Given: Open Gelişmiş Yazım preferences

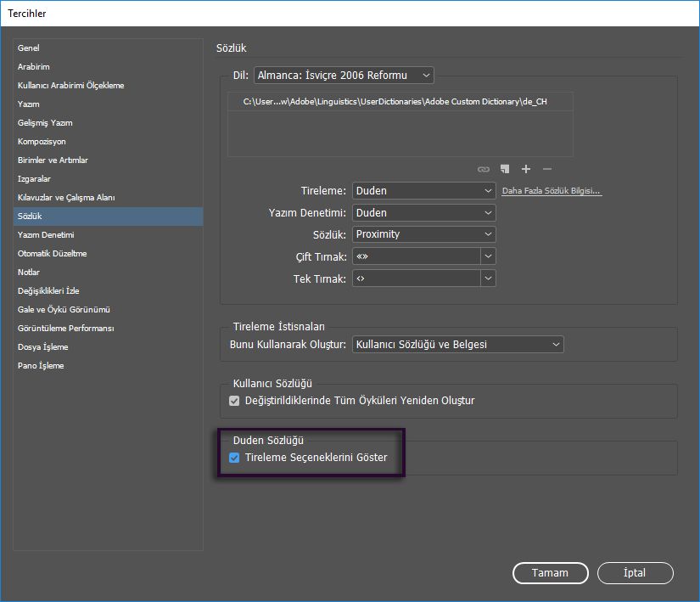Looking at the screenshot, I should pyautogui.click(x=108, y=123).
